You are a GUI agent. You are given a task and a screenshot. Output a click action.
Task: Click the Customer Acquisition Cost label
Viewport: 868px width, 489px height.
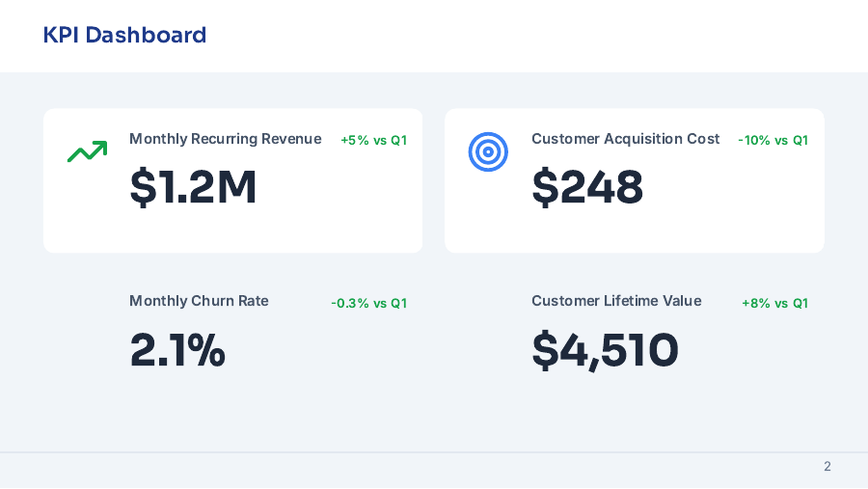pyautogui.click(x=625, y=139)
